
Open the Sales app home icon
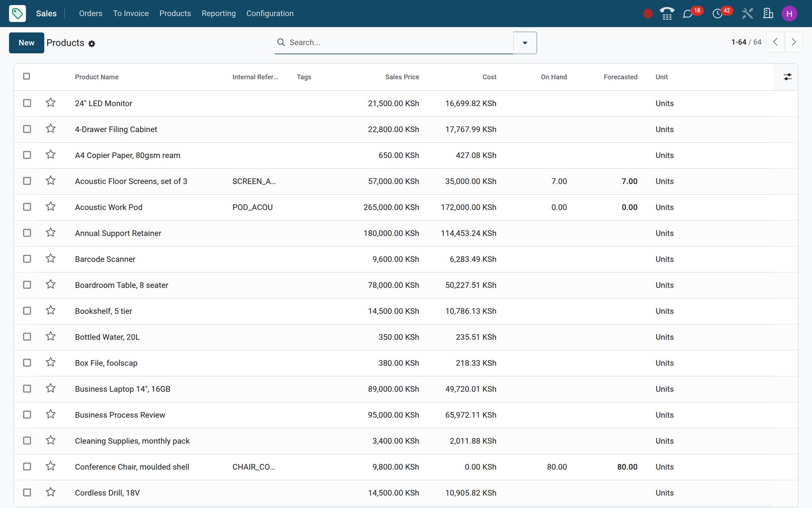click(17, 13)
